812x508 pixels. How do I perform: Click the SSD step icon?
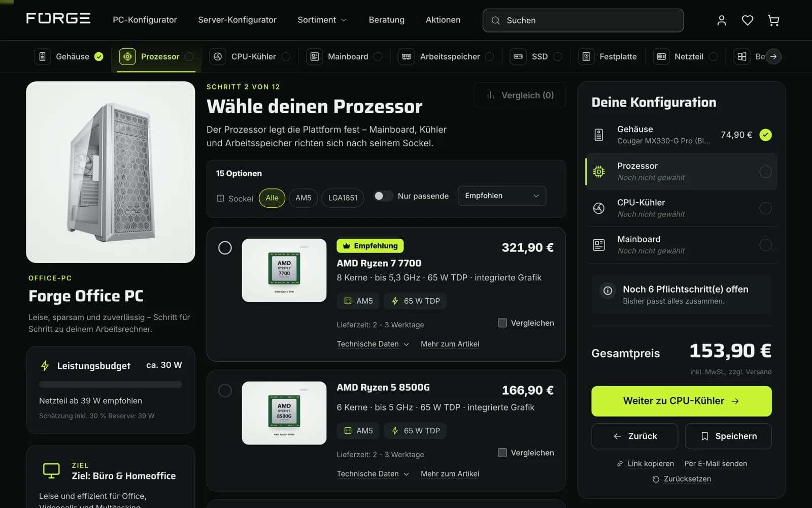(x=518, y=56)
